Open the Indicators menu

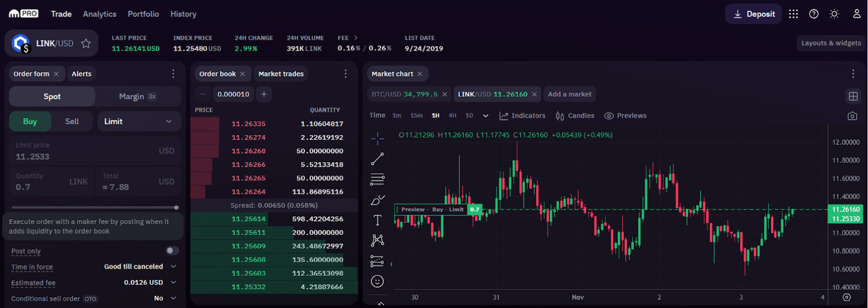click(522, 116)
